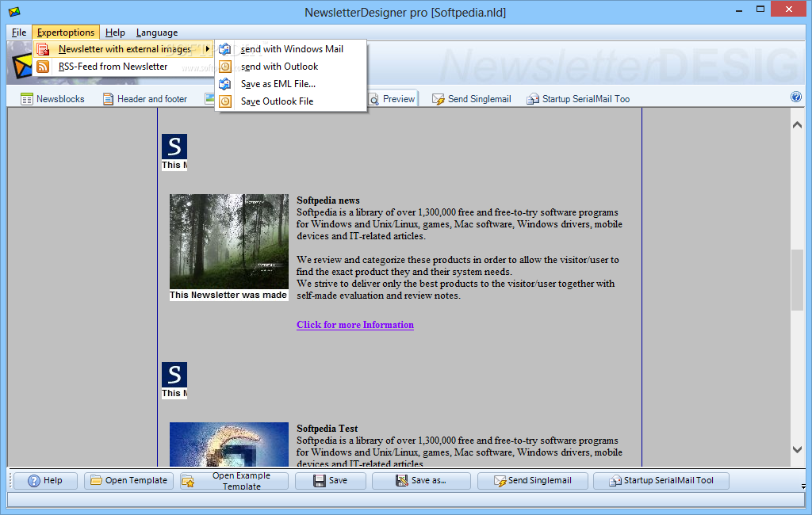Screen dimensions: 812x515
Task: Choose send with Windows Mail
Action: (x=291, y=49)
